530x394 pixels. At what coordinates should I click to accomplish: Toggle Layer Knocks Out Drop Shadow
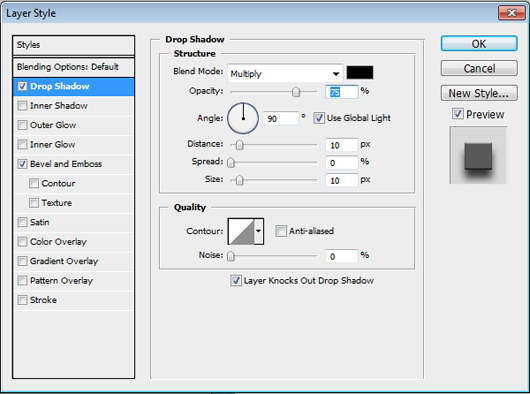pos(236,280)
